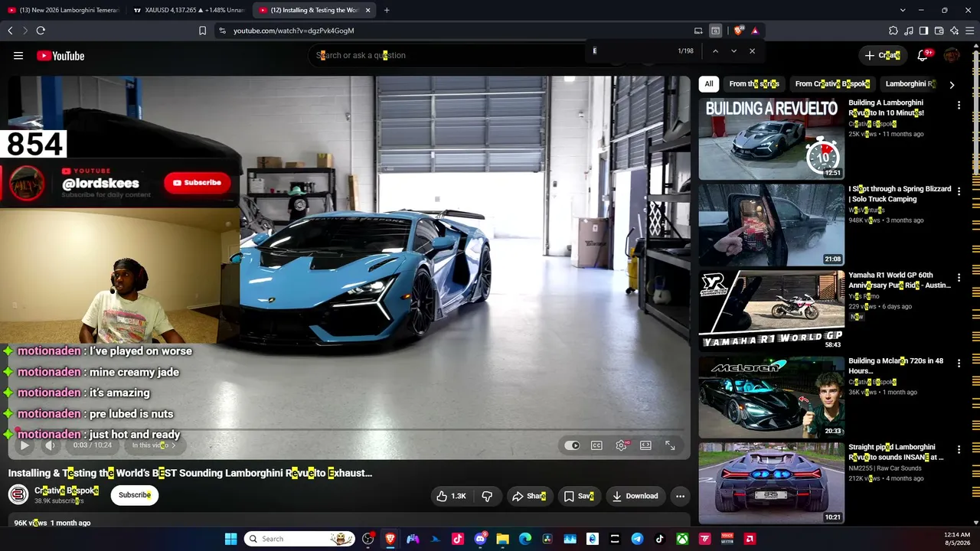The height and width of the screenshot is (551, 980).
Task: Select the All filter chip
Action: click(x=709, y=84)
